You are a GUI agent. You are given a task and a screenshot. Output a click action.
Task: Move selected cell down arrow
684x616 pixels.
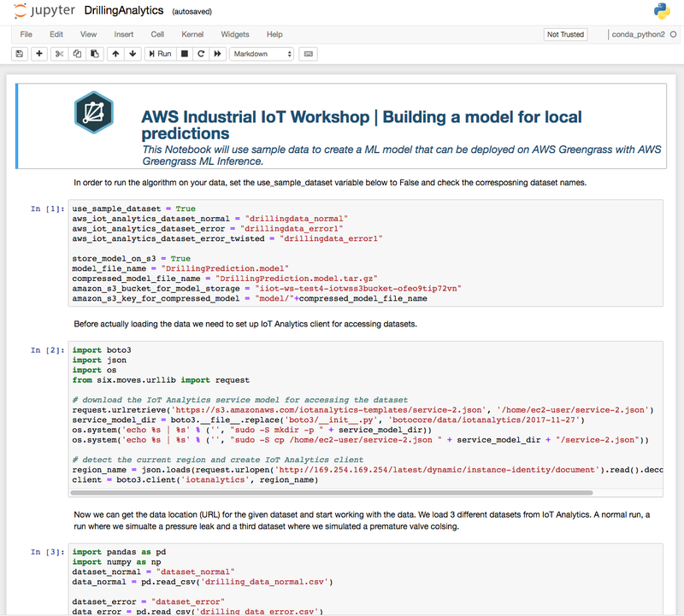coord(132,54)
